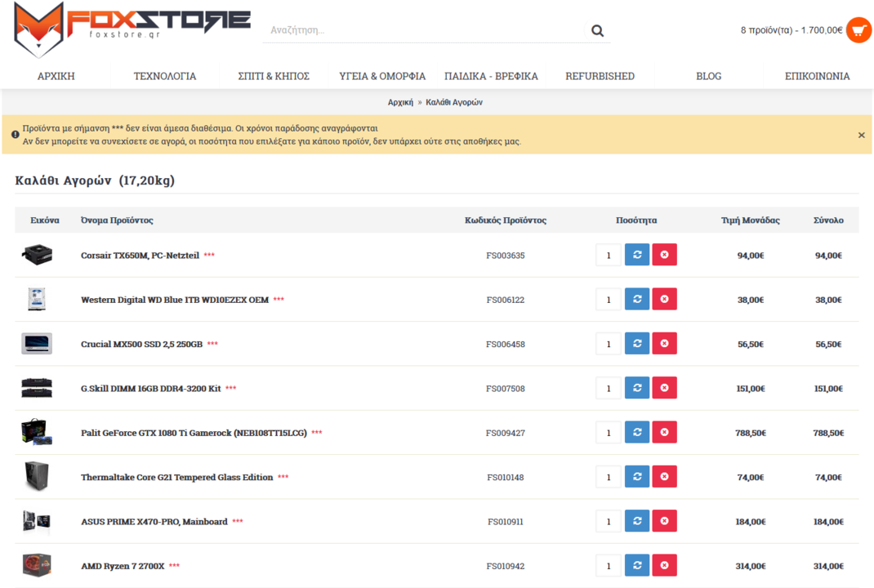
Task: Remove Corsair TX650M from cart
Action: click(x=664, y=255)
